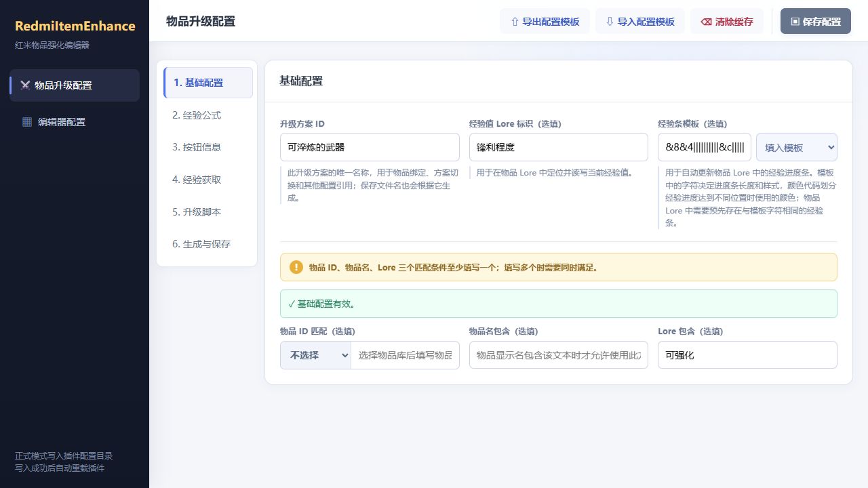Open the 不选择 item library dropdown
868x488 pixels.
click(x=315, y=355)
